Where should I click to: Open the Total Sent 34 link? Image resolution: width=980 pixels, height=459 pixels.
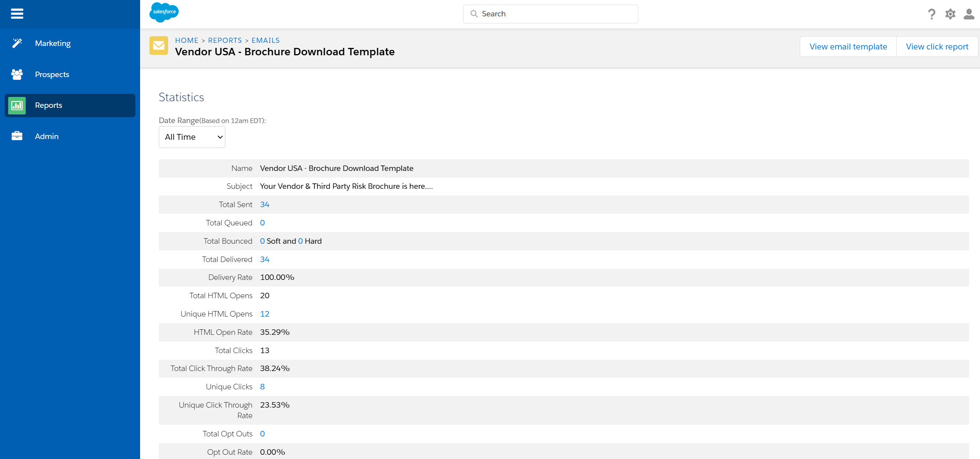(x=265, y=205)
